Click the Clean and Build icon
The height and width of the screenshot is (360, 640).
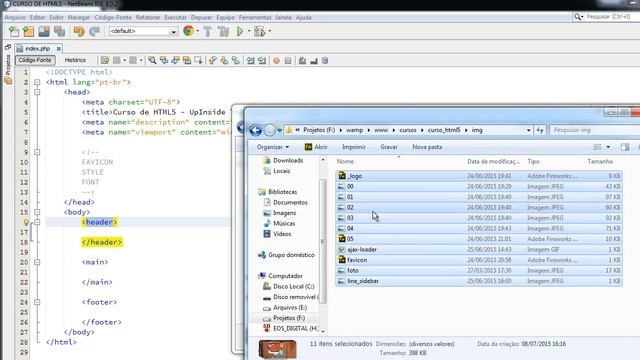coord(223,31)
